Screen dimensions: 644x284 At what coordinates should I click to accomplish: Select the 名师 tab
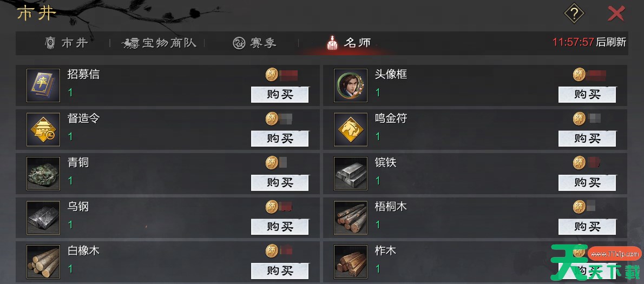click(x=349, y=43)
